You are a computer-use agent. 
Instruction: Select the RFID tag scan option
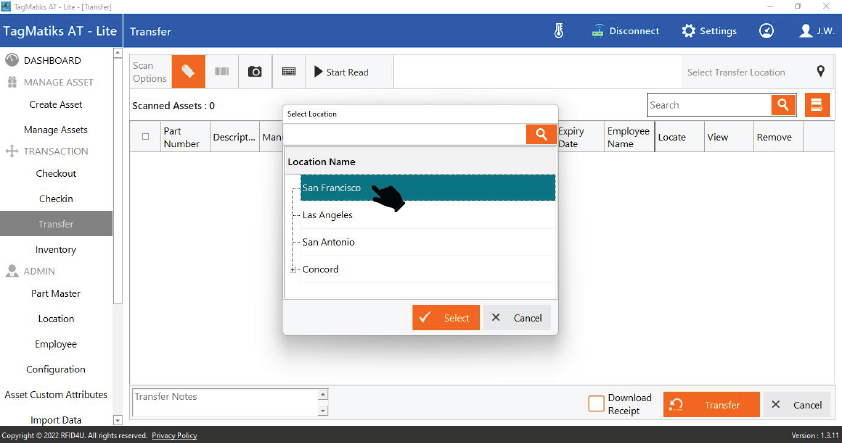coord(188,72)
